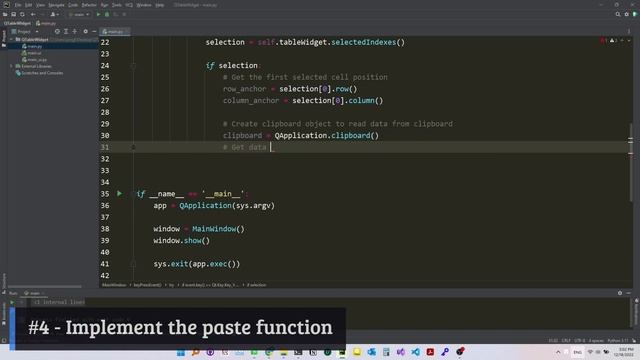Screen dimensions: 640x360
Task: Open Project panel options gear
Action: [x=85, y=31]
